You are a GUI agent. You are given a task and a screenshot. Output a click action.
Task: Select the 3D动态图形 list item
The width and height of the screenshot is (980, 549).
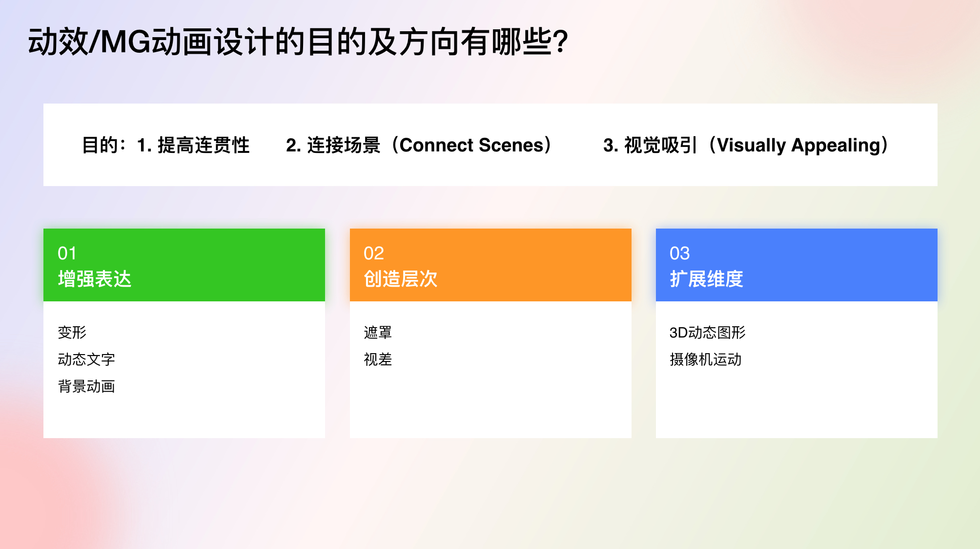pos(707,333)
